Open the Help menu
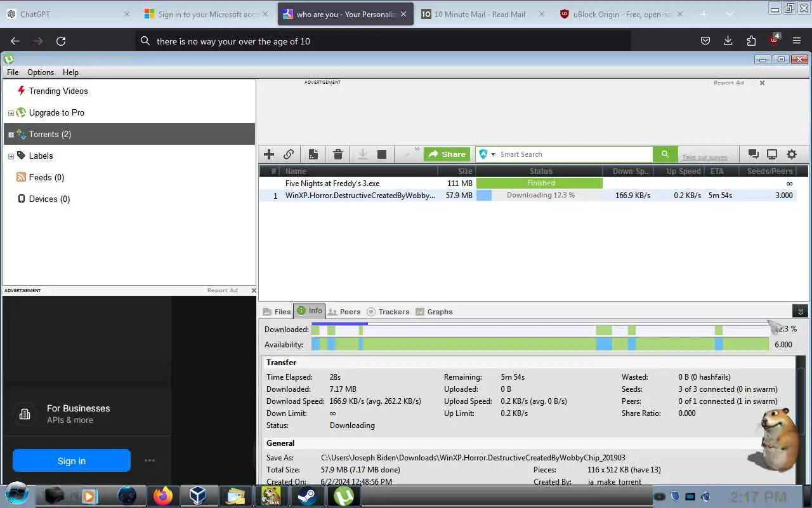 (x=70, y=72)
